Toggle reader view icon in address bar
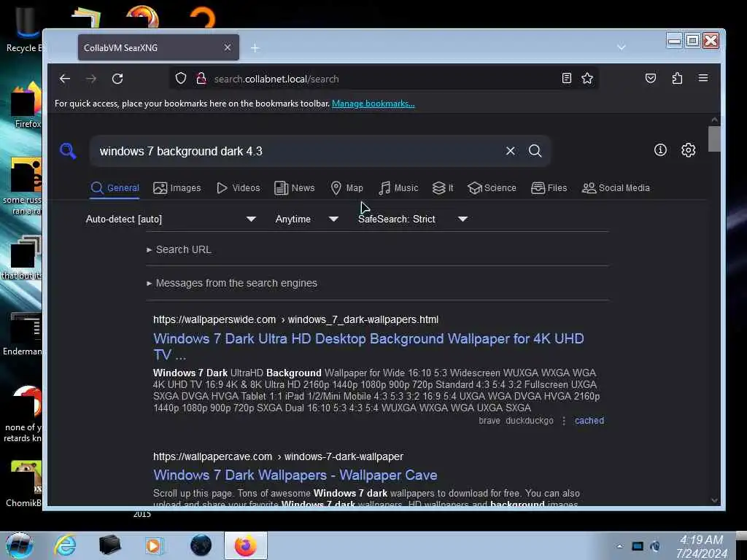 [566, 78]
